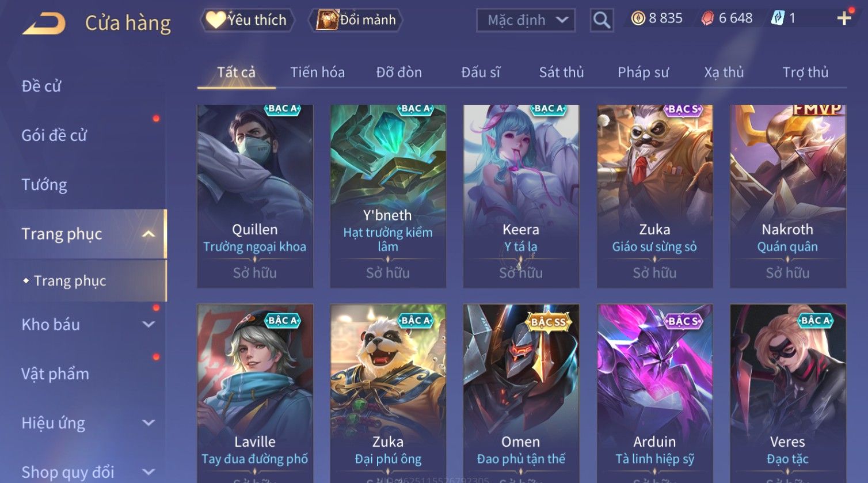Viewport: 868px width, 483px height.
Task: Click the back arrow icon
Action: [44, 23]
